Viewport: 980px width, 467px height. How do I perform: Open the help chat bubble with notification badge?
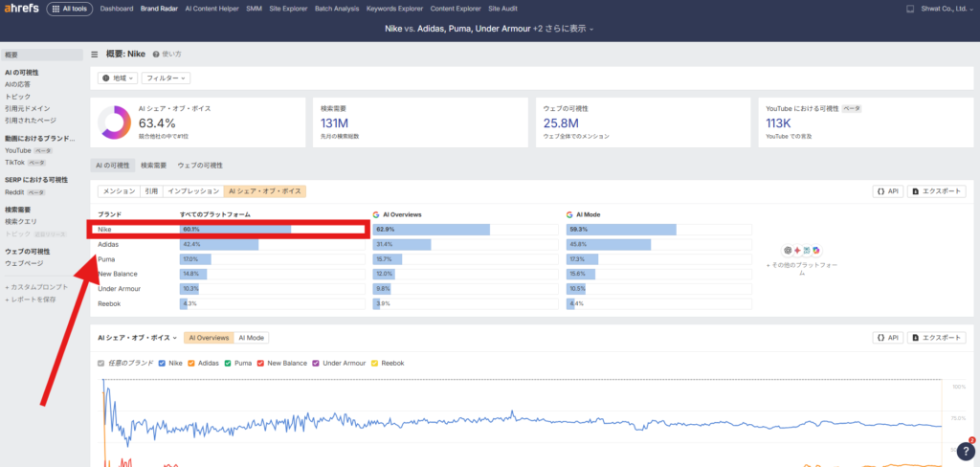[966, 452]
